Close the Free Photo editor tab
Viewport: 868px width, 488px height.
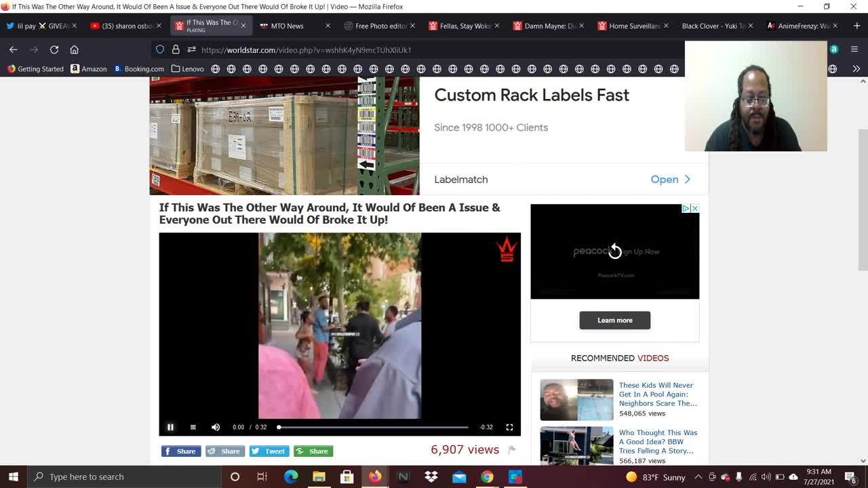tap(412, 26)
